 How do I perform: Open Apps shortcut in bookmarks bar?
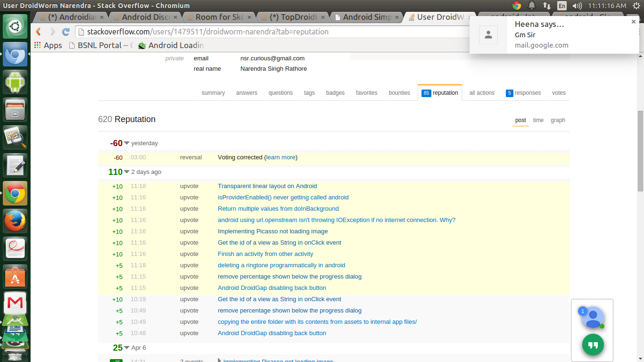(48, 45)
